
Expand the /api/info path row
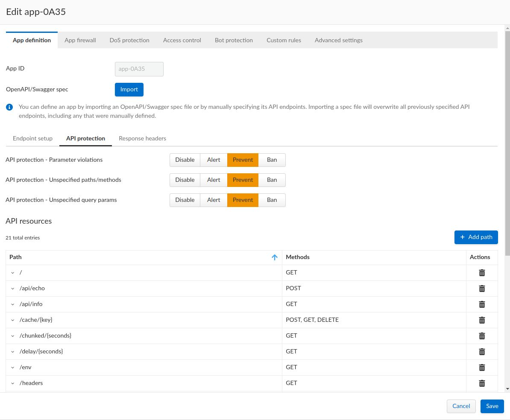click(13, 304)
